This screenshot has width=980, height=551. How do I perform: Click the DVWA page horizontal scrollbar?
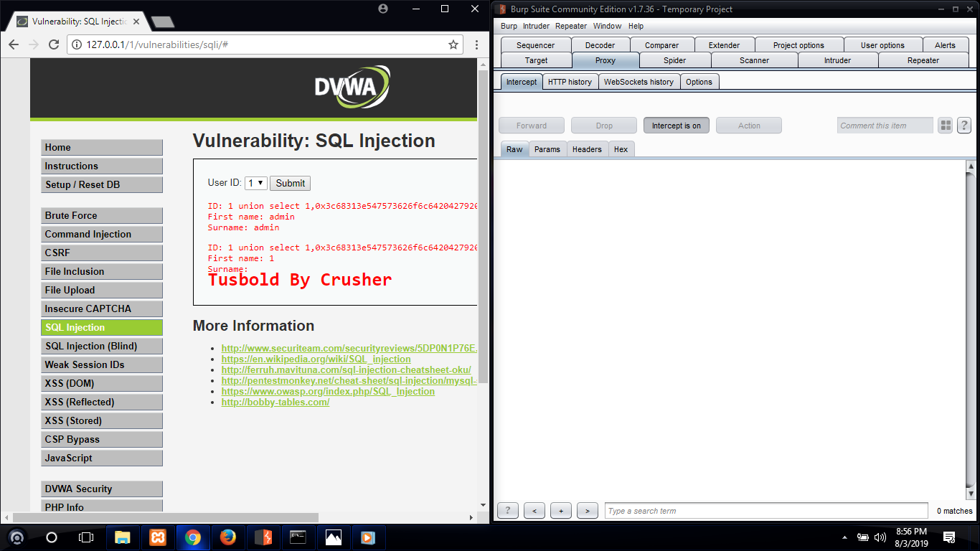pos(166,517)
